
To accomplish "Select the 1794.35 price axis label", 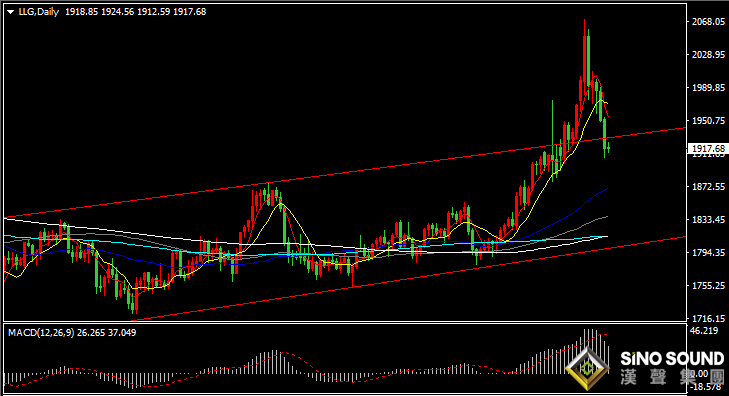I will [709, 252].
